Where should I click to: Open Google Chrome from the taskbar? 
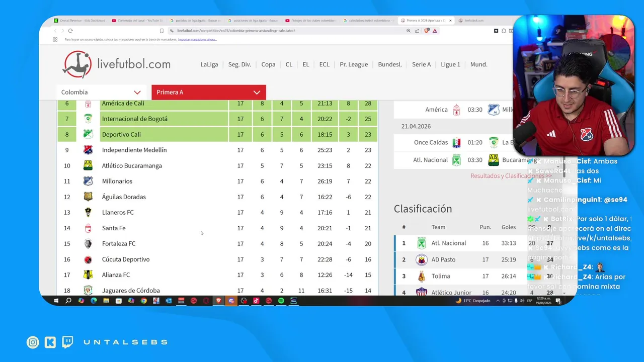(x=143, y=301)
